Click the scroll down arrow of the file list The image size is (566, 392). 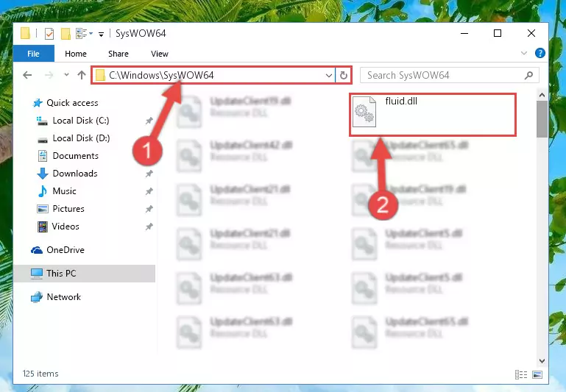pos(542,361)
